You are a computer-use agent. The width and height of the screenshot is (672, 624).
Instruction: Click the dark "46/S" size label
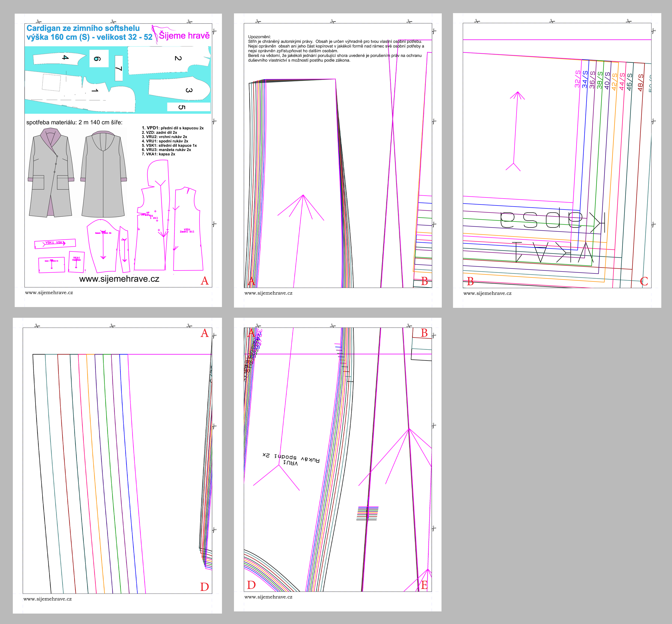coord(630,82)
